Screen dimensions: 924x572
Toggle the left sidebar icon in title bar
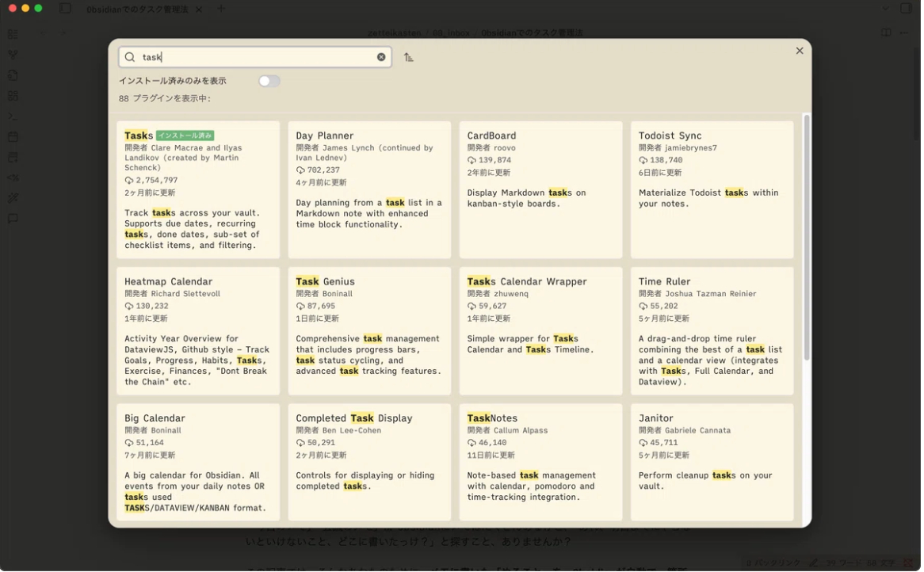coord(66,8)
